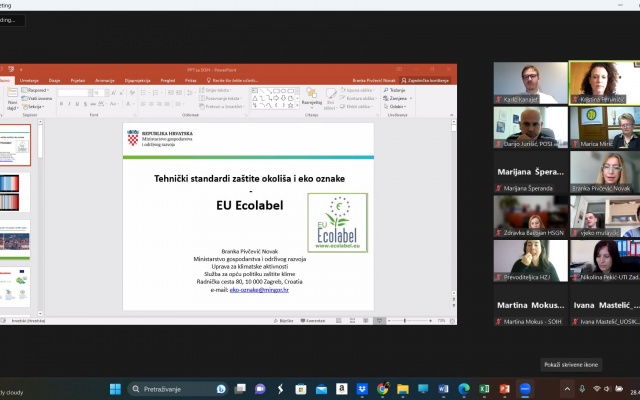640x400 pixels.
Task: Click the Amazon icon in the taskbar
Action: 341,388
